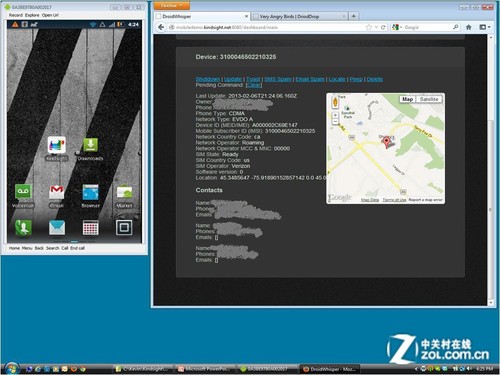Click the Locate command link

[337, 79]
